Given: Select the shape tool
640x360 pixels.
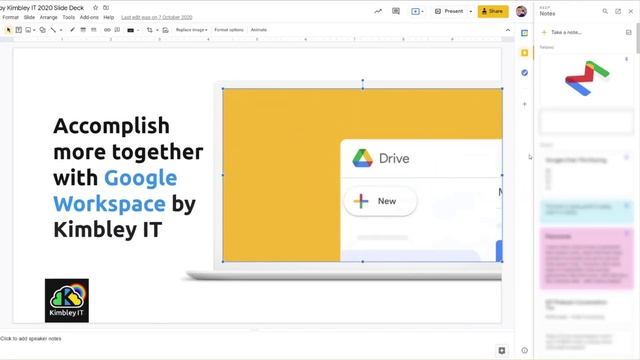Looking at the screenshot, I should 42,30.
